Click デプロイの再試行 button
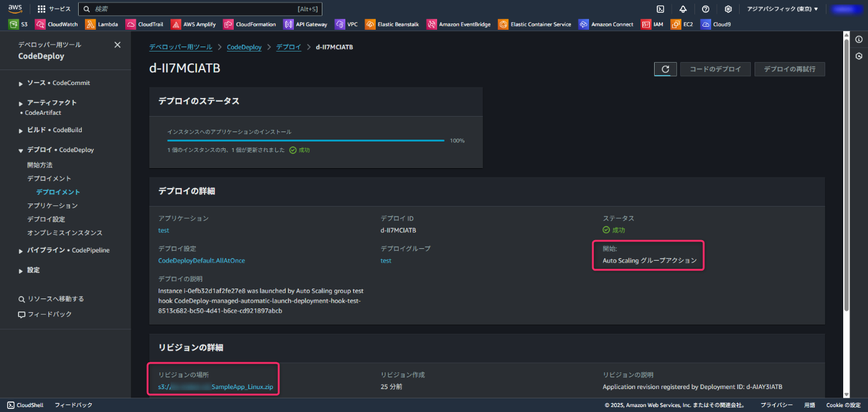 [789, 69]
